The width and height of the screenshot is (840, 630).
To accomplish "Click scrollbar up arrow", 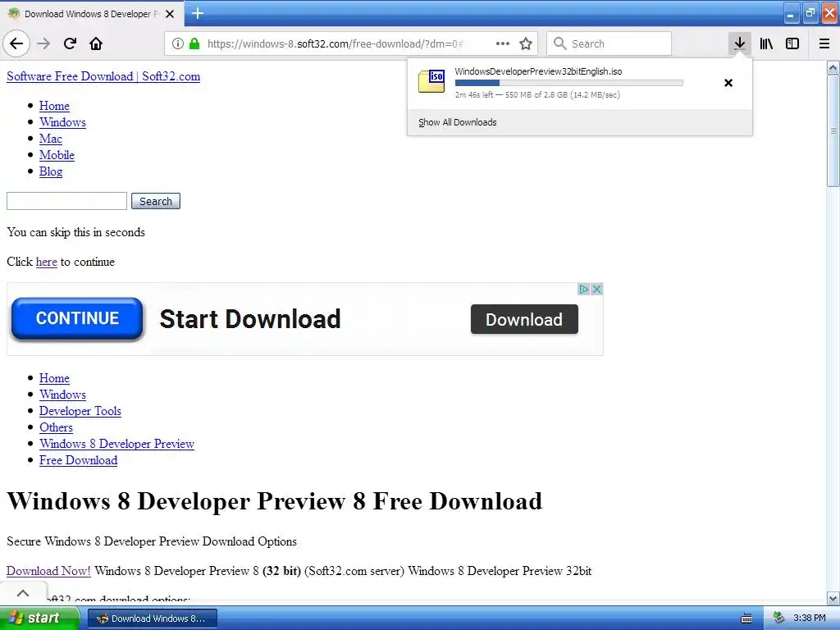I will tap(833, 67).
